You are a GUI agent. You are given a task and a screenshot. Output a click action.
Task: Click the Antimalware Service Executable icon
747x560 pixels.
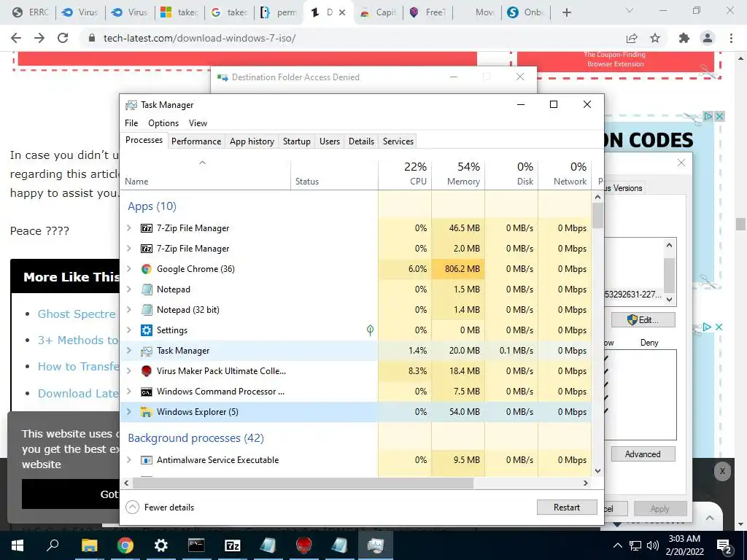pos(146,460)
